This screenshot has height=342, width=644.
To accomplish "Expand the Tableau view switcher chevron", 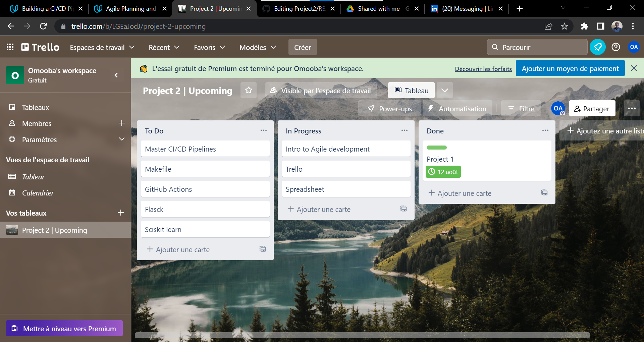I will coord(445,90).
